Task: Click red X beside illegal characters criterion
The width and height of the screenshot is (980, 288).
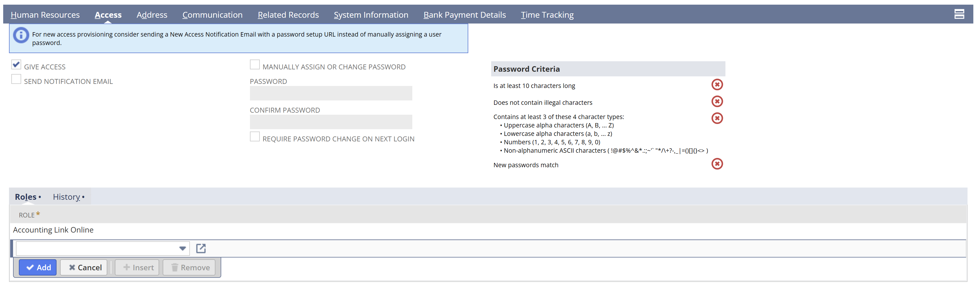Action: click(717, 101)
